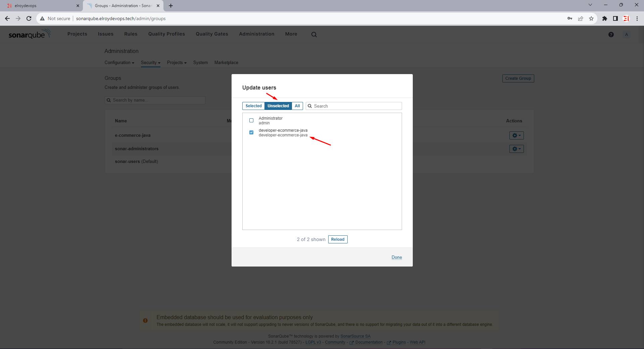Switch to the All filter tab
Image resolution: width=644 pixels, height=349 pixels.
[x=297, y=106]
